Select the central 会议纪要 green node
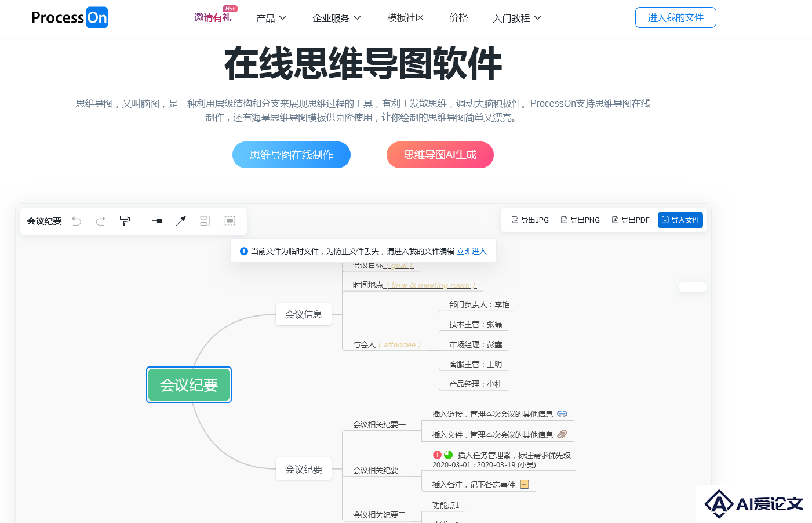This screenshot has width=812, height=523. [x=189, y=385]
